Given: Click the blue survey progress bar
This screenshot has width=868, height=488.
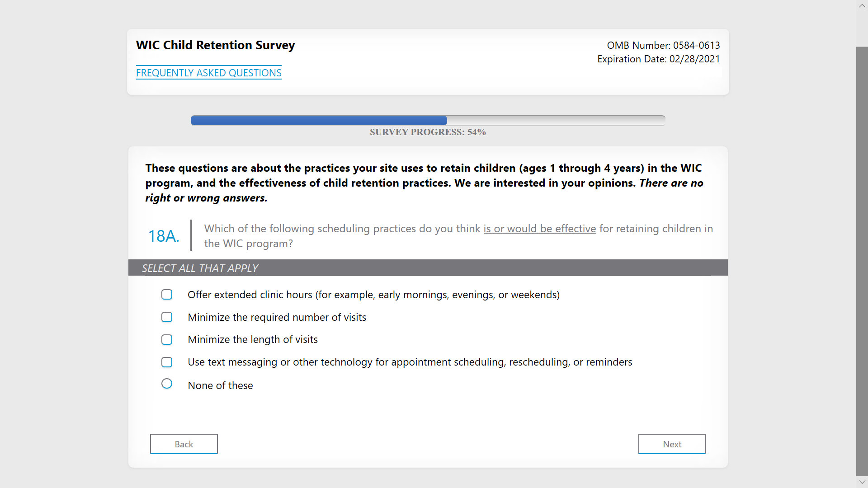Looking at the screenshot, I should (319, 120).
